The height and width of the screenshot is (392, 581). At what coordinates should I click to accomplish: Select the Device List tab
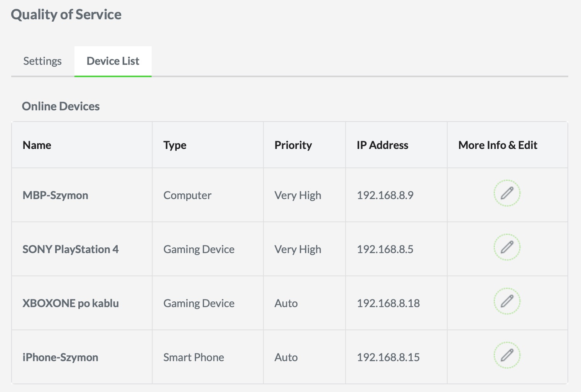[113, 61]
